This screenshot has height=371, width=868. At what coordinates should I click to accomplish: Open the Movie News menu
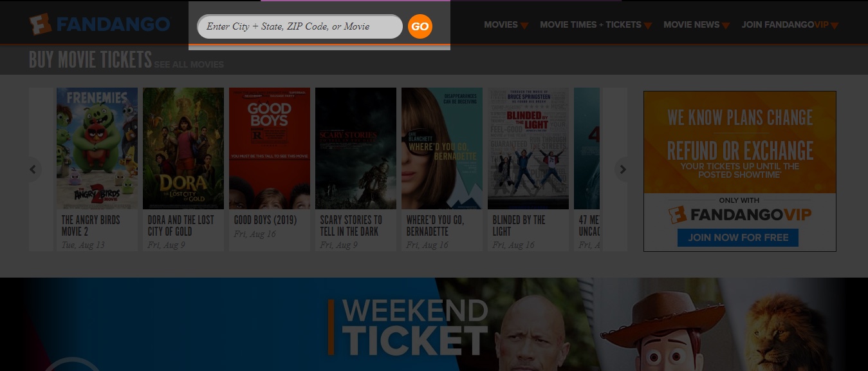[692, 24]
